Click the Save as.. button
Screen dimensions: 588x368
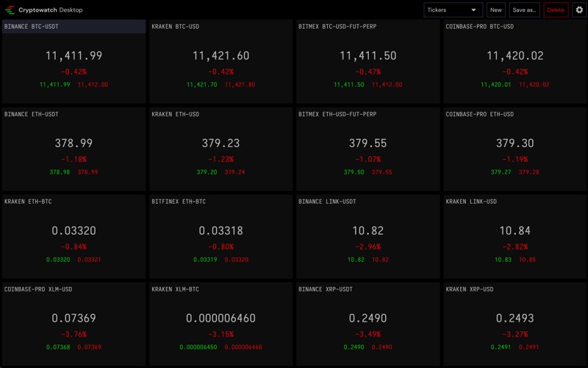coord(524,10)
